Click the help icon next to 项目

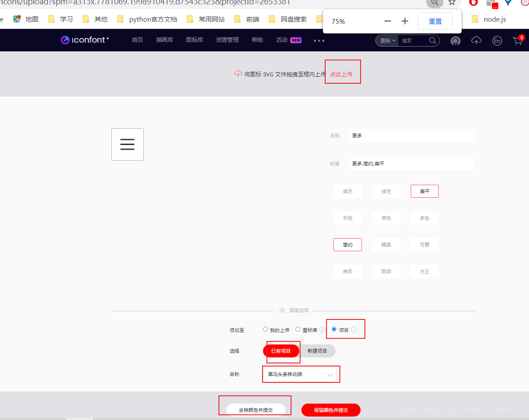(354, 330)
